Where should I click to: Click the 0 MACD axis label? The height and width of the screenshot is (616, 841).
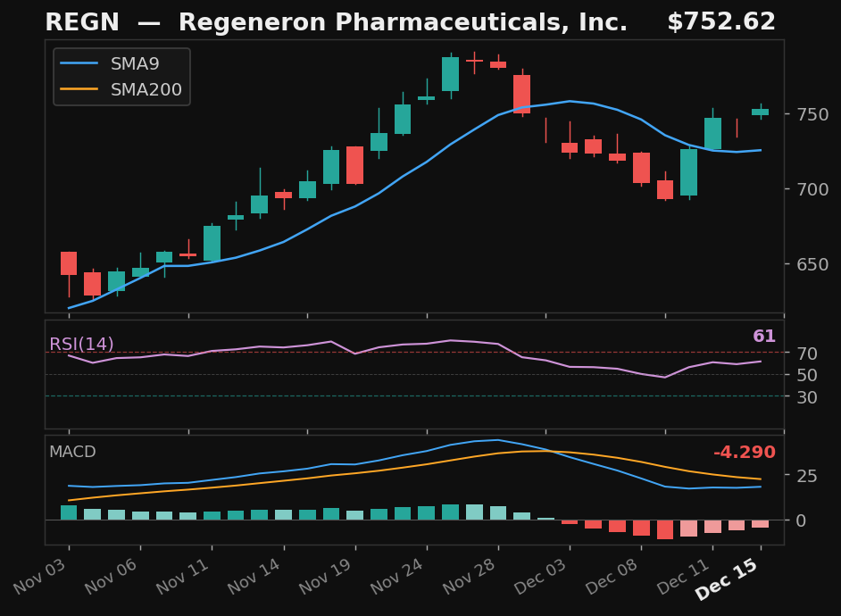coord(802,520)
